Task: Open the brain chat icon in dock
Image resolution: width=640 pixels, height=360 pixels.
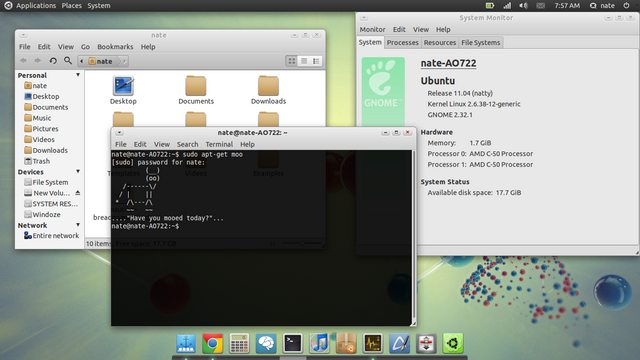Action: [266, 343]
